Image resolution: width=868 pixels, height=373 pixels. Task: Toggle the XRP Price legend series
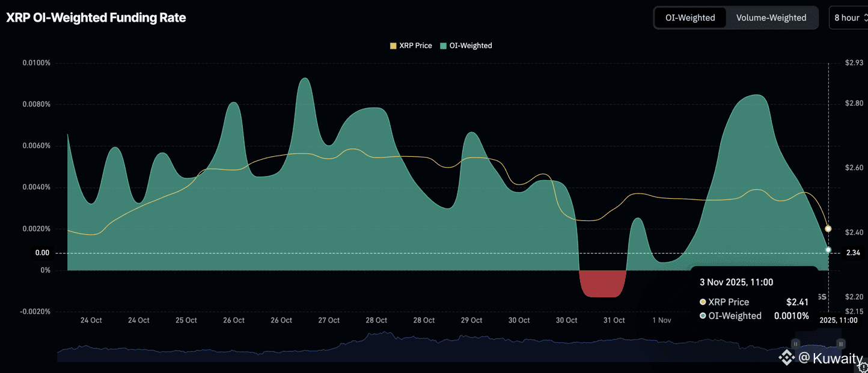coord(411,46)
